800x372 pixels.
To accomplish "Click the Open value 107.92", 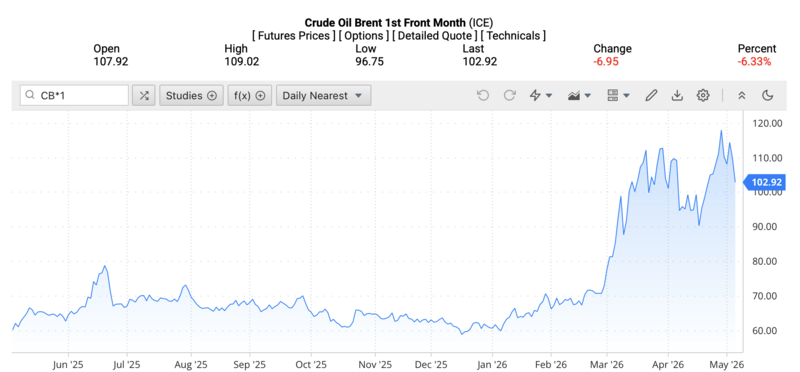I will (111, 62).
